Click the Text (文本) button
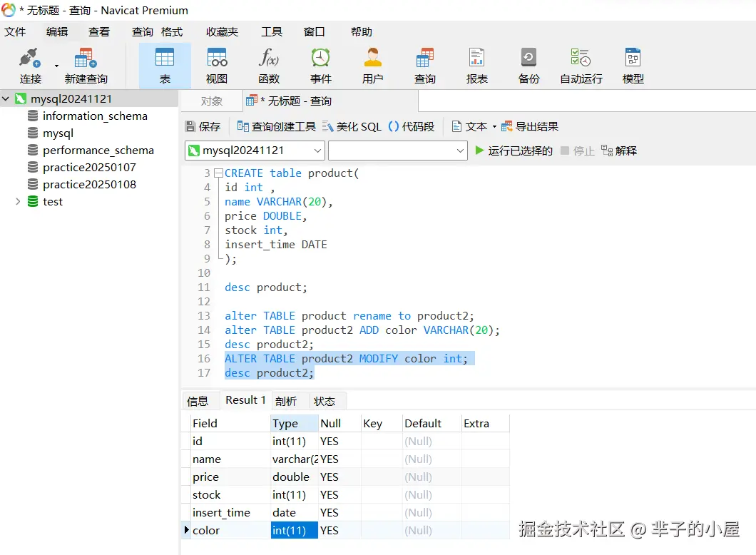756x555 pixels. pyautogui.click(x=469, y=126)
